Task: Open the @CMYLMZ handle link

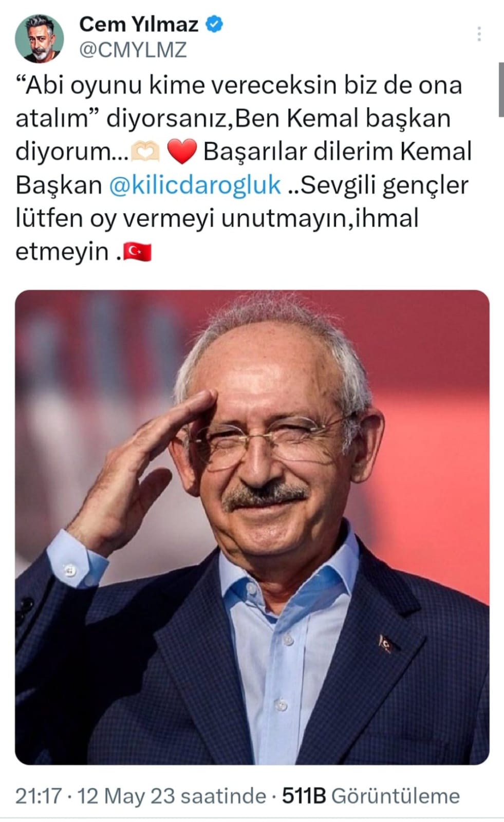Action: click(133, 50)
